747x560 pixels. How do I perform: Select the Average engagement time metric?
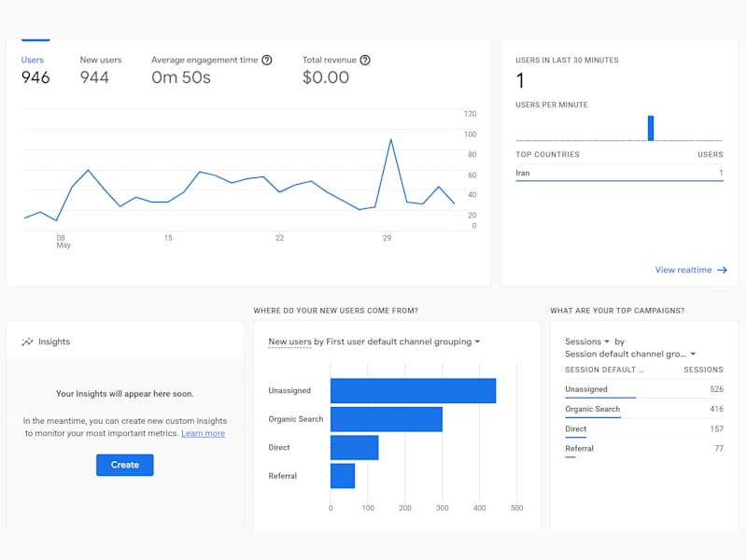point(212,69)
